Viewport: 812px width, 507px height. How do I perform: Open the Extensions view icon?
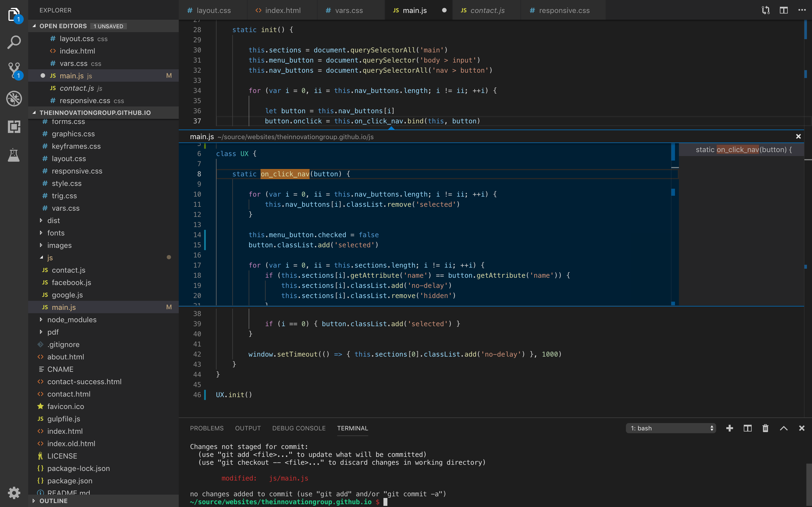(14, 127)
